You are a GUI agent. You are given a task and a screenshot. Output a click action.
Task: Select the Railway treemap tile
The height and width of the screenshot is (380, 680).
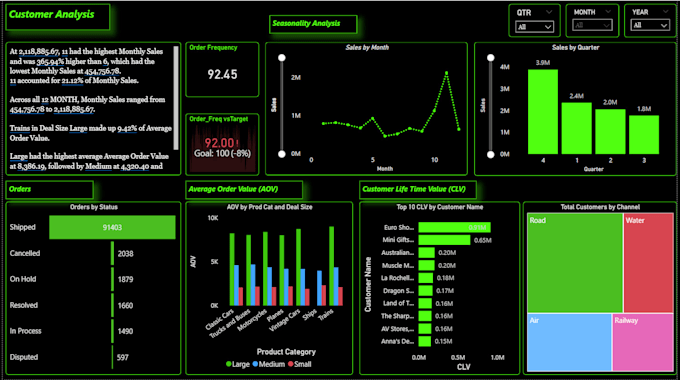[x=643, y=342]
